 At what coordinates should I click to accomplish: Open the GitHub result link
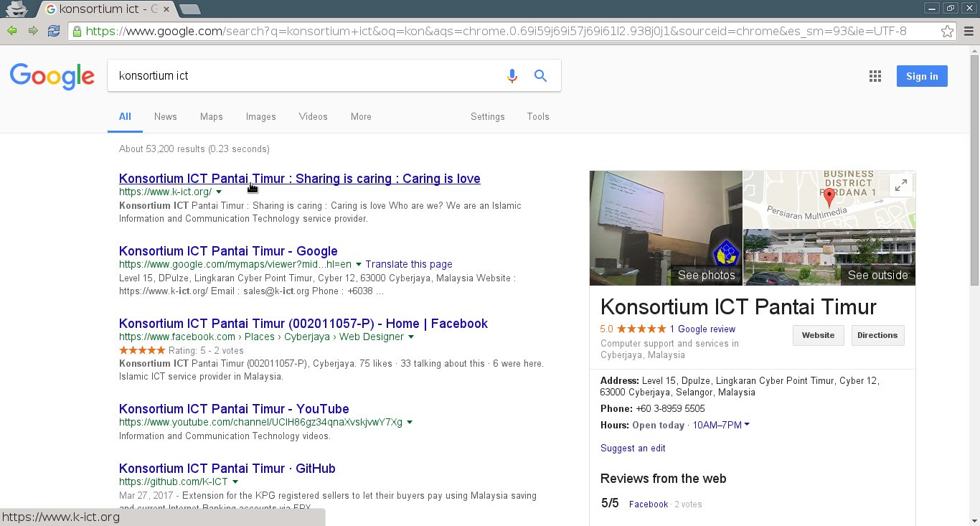click(227, 469)
